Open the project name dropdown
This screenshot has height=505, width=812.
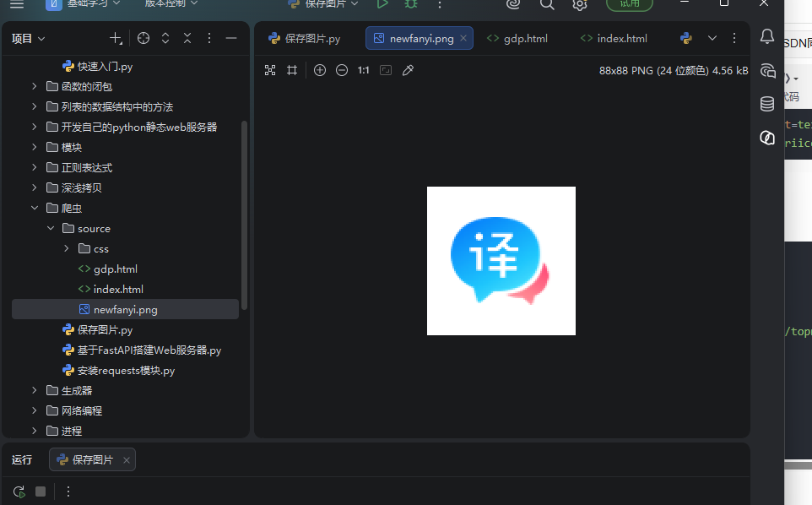84,4
